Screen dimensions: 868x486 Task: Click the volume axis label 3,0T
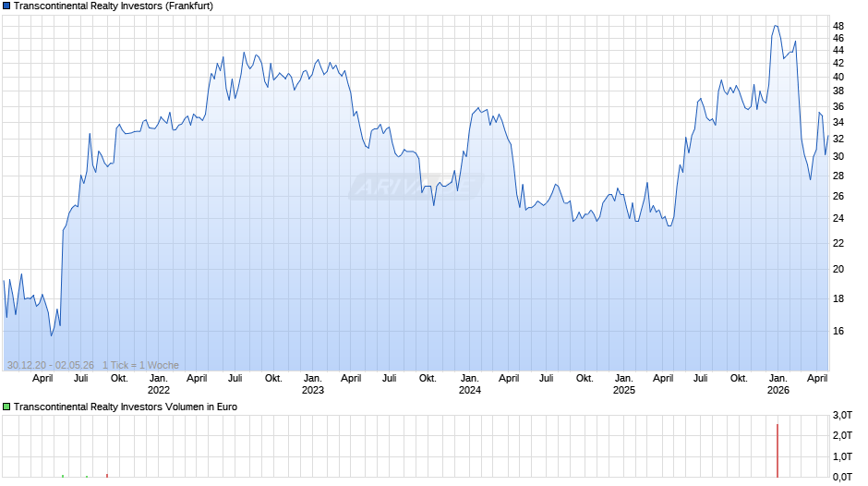[x=842, y=415]
